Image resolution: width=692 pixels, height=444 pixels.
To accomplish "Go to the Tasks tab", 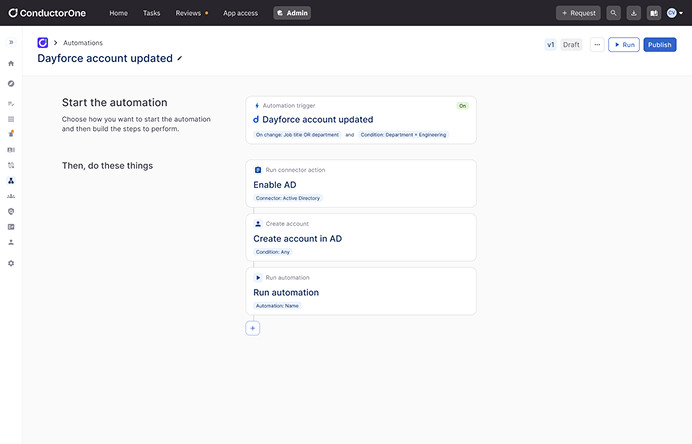I will [x=151, y=13].
